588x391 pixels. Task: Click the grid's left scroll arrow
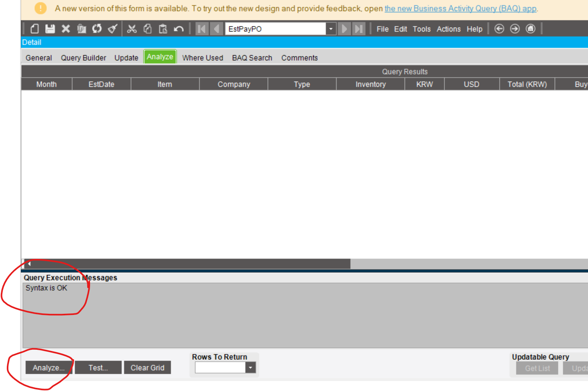pos(29,264)
